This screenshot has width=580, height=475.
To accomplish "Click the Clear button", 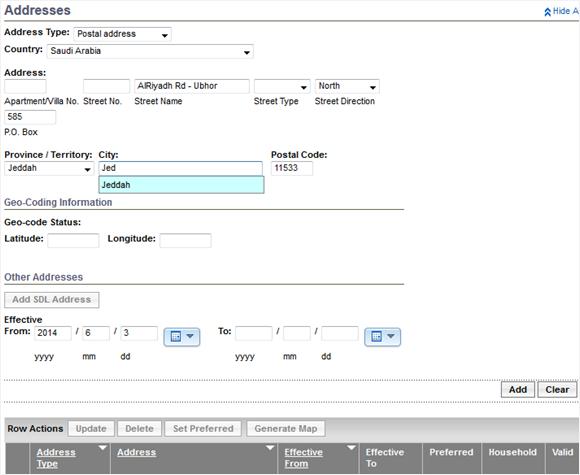I will 557,390.
